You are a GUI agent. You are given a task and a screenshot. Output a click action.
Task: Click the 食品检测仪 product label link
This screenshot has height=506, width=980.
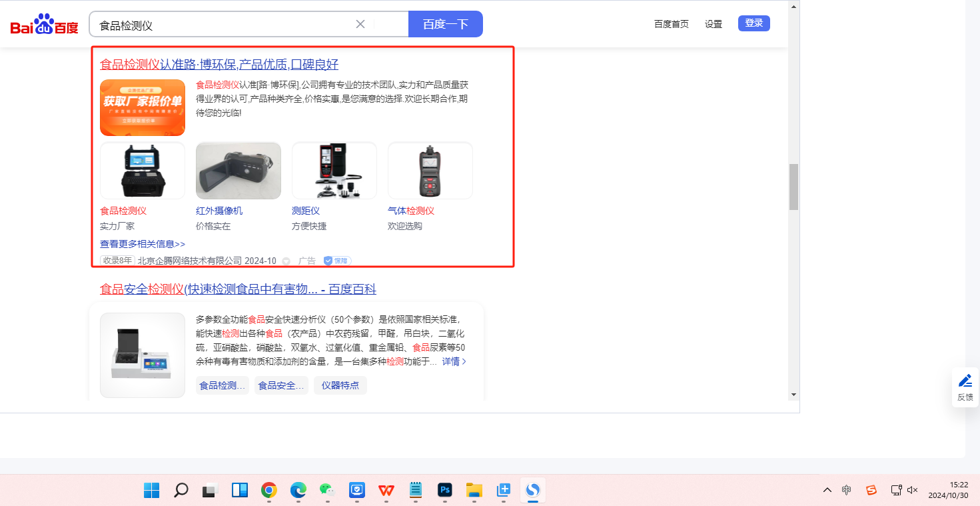[x=123, y=211]
